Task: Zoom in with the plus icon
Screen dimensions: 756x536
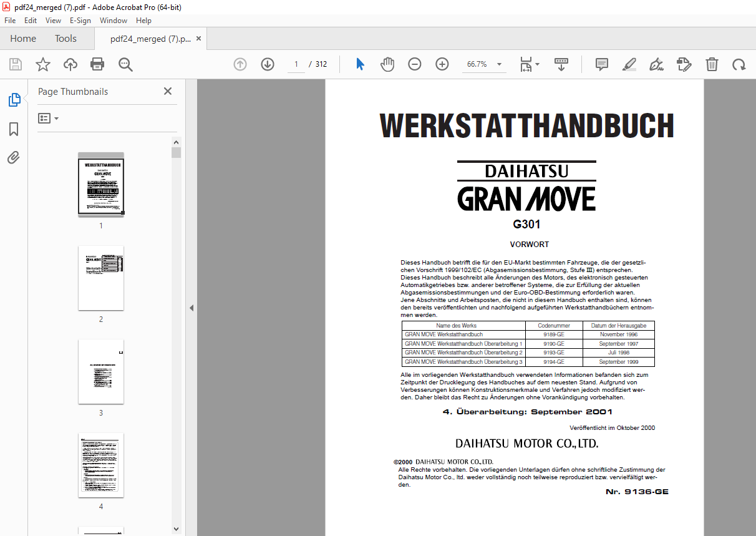Action: (442, 64)
